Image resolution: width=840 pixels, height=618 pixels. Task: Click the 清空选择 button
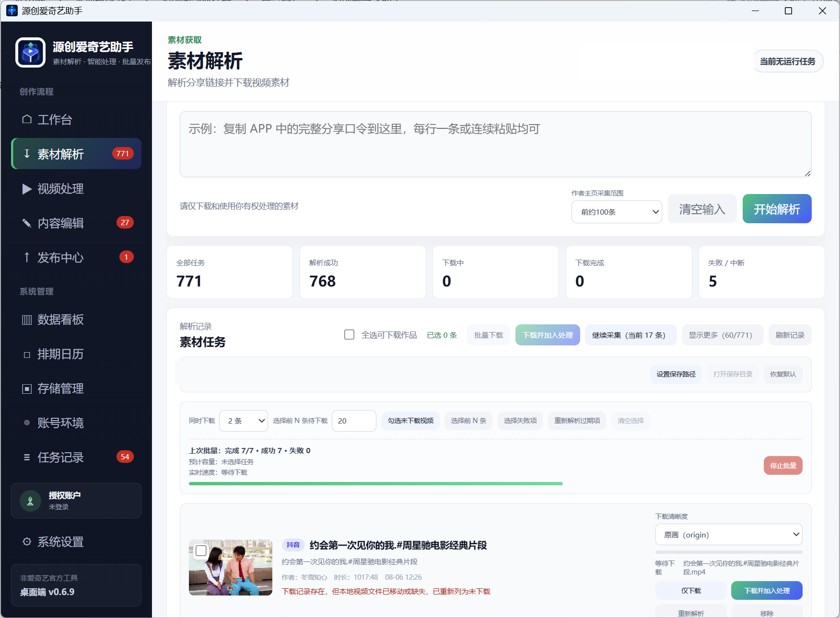coord(630,421)
